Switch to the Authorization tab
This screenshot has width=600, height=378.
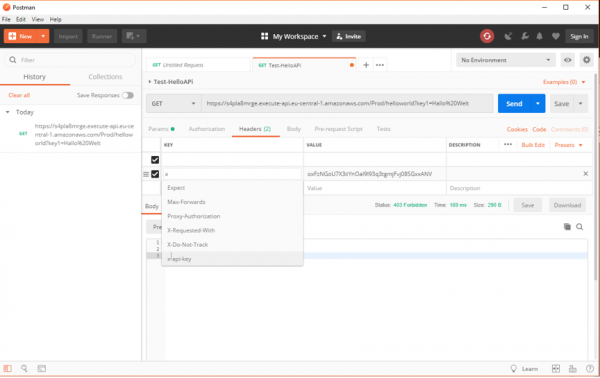[207, 129]
